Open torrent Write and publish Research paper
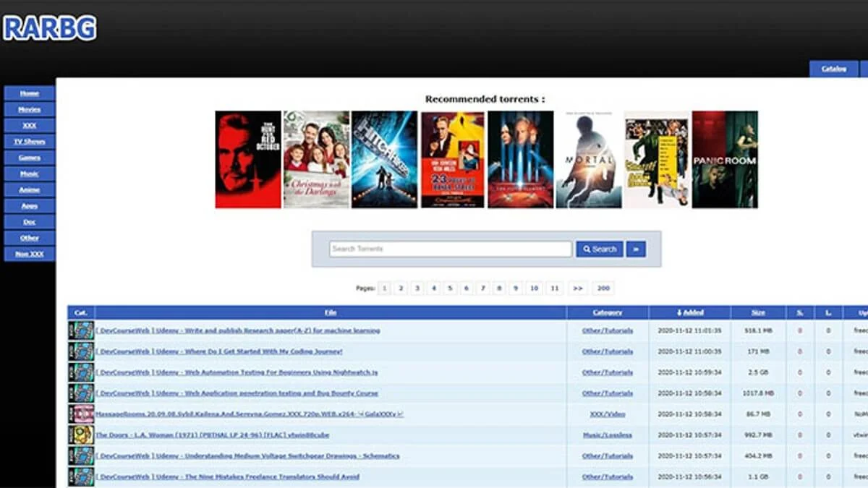868x488 pixels. tap(238, 330)
